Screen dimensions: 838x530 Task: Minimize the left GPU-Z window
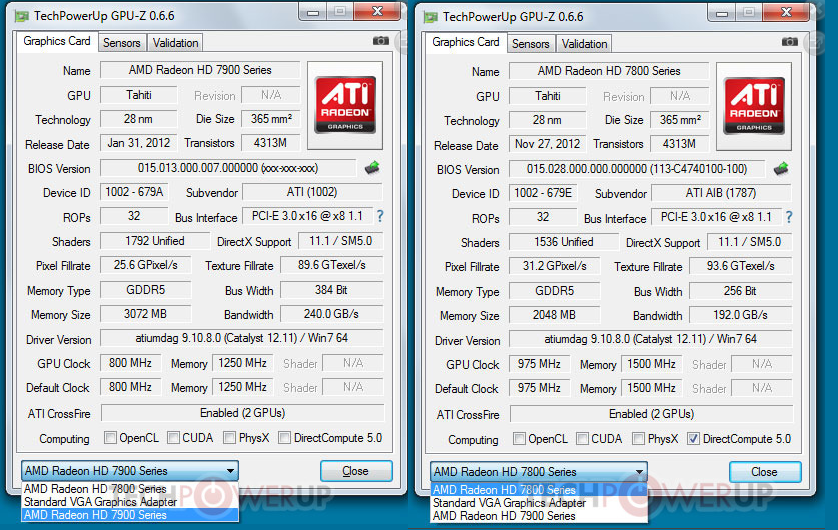(313, 11)
